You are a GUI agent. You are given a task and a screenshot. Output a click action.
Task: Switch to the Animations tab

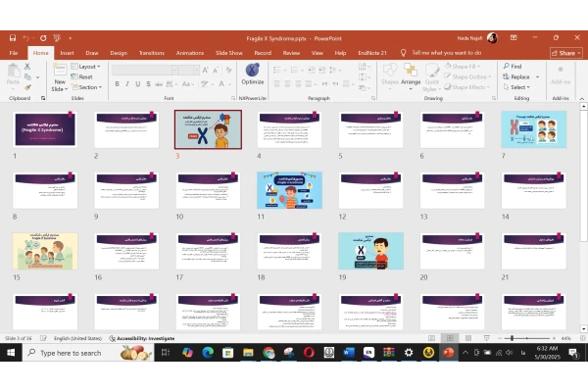(190, 53)
